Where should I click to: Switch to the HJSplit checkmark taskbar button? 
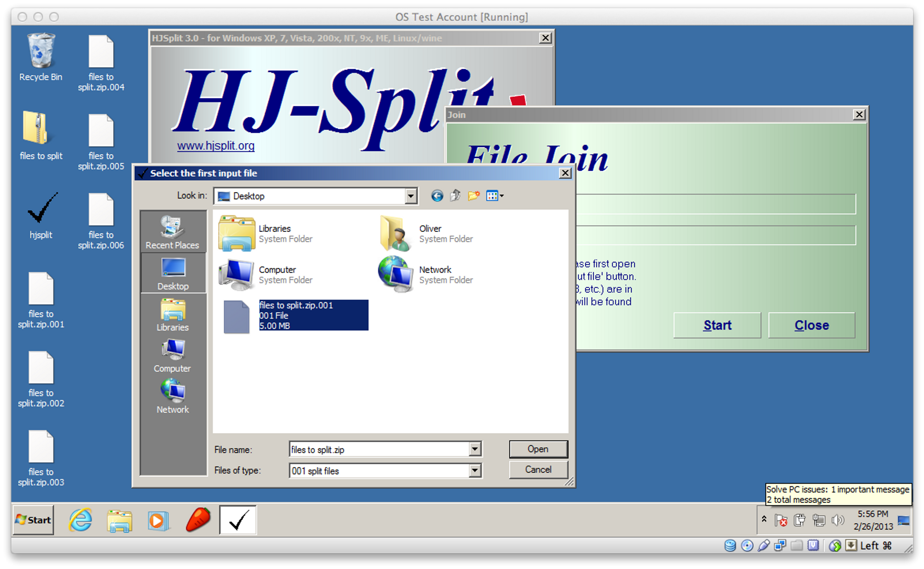[x=238, y=520]
